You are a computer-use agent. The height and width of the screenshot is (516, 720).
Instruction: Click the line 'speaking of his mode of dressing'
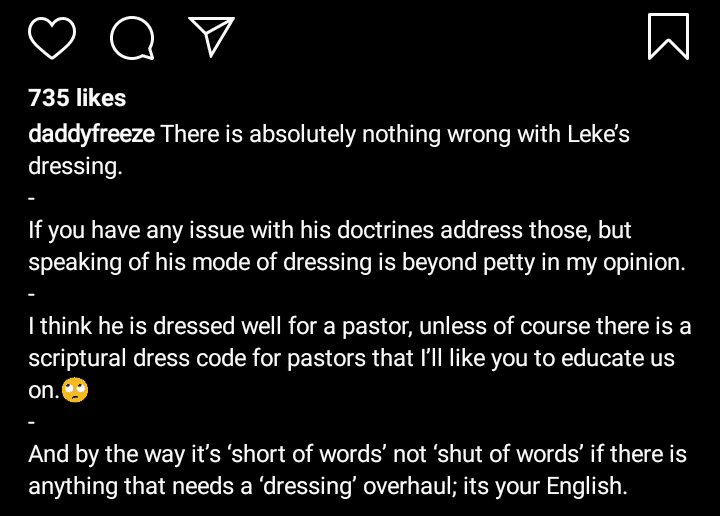point(357,262)
